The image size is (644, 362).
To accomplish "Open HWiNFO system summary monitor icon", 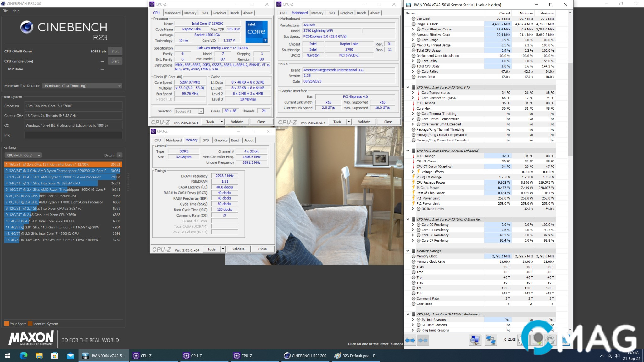I will 475,340.
